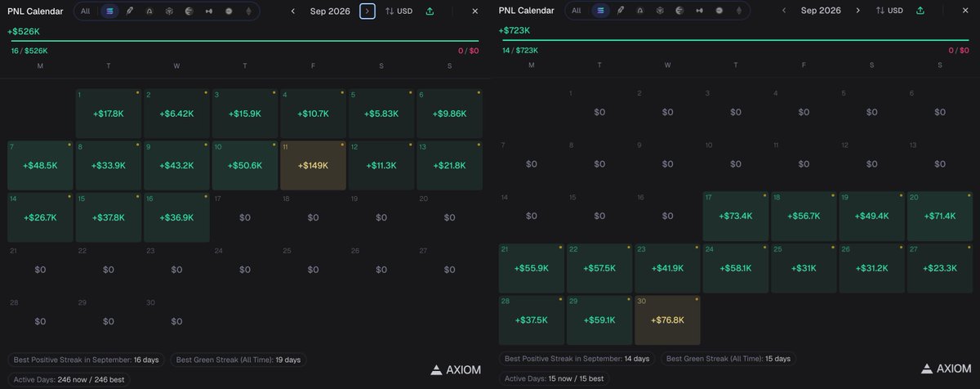Select the +$49.4K day cell

[x=872, y=216]
